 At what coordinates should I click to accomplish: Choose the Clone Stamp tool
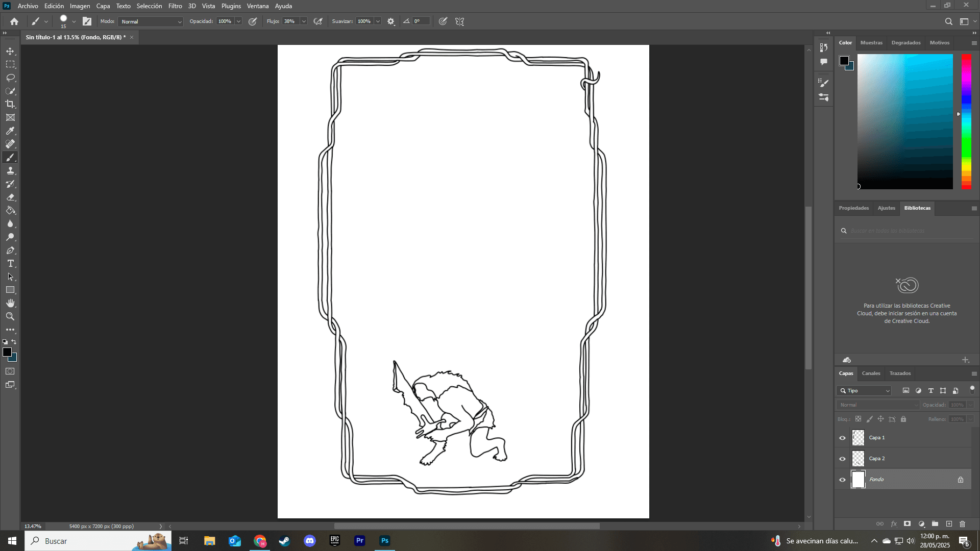(x=10, y=171)
